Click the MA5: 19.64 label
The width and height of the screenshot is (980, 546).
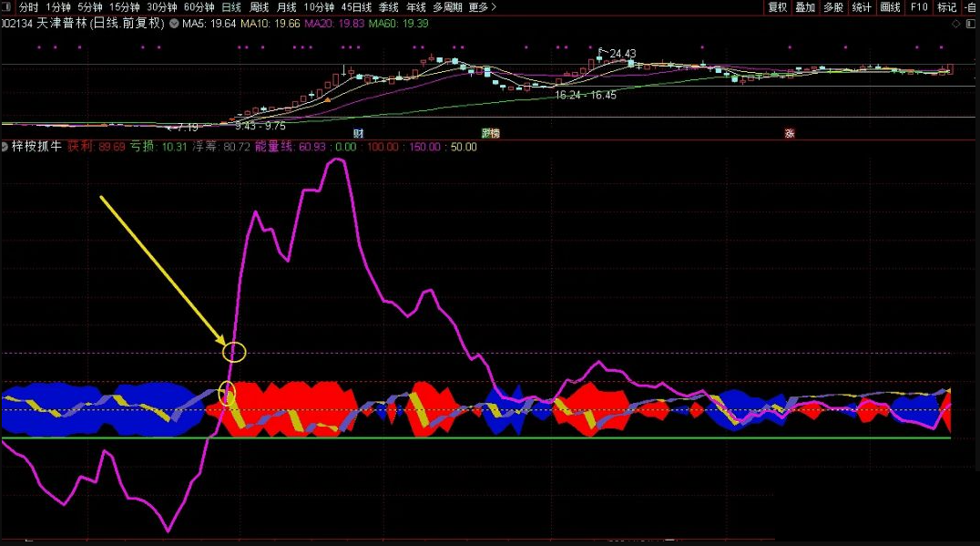click(209, 24)
